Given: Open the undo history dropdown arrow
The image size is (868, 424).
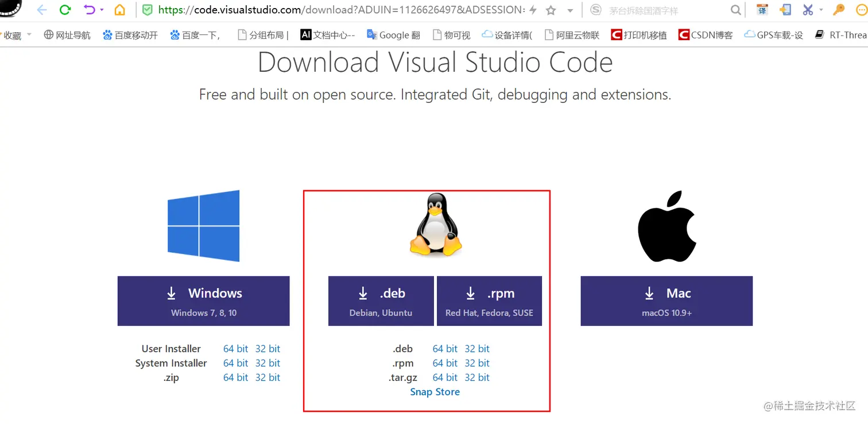Looking at the screenshot, I should (102, 10).
